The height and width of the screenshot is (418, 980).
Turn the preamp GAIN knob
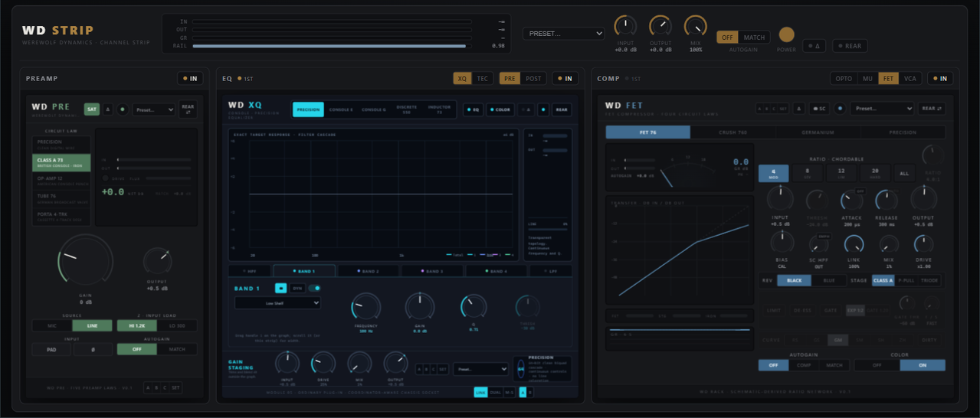click(86, 260)
